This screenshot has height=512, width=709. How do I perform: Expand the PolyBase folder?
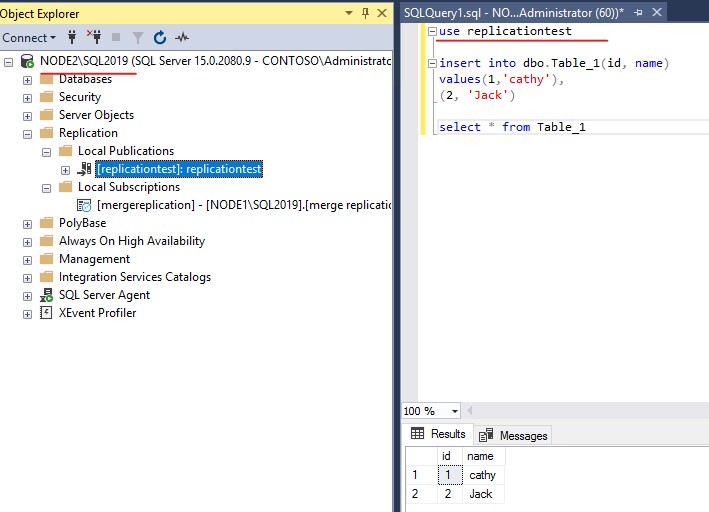pos(28,224)
